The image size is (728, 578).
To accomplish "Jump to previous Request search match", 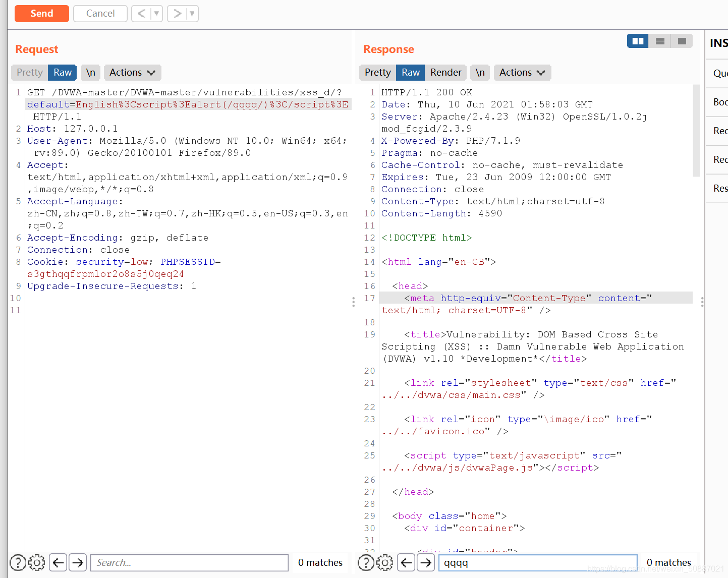I will pos(59,562).
